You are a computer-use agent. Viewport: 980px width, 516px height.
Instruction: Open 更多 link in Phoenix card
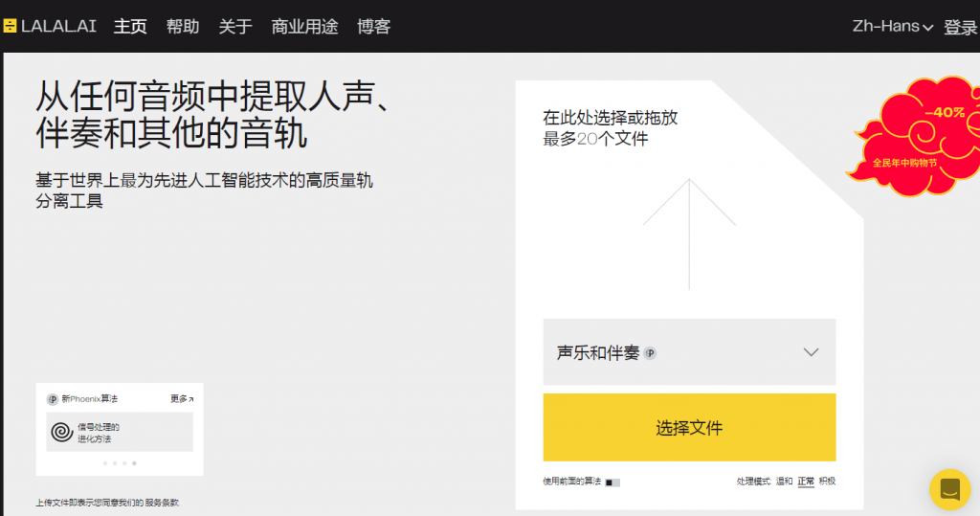point(182,399)
